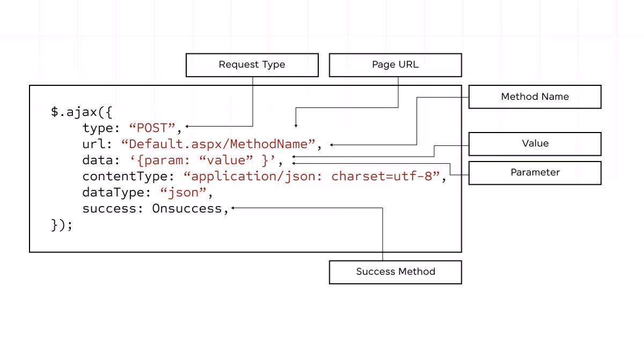Viewport: 644px width, 337px height.
Task: Click the Value label box
Action: click(x=535, y=143)
